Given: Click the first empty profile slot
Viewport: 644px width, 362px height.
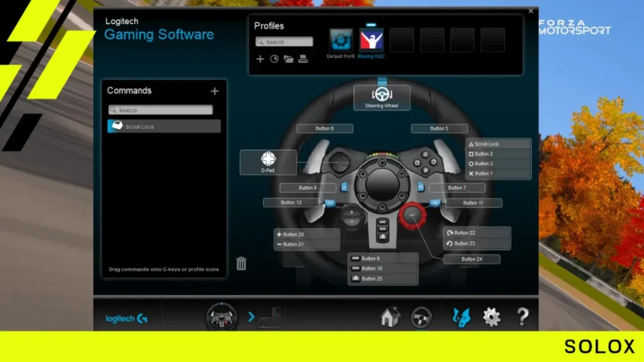Looking at the screenshot, I should point(402,40).
